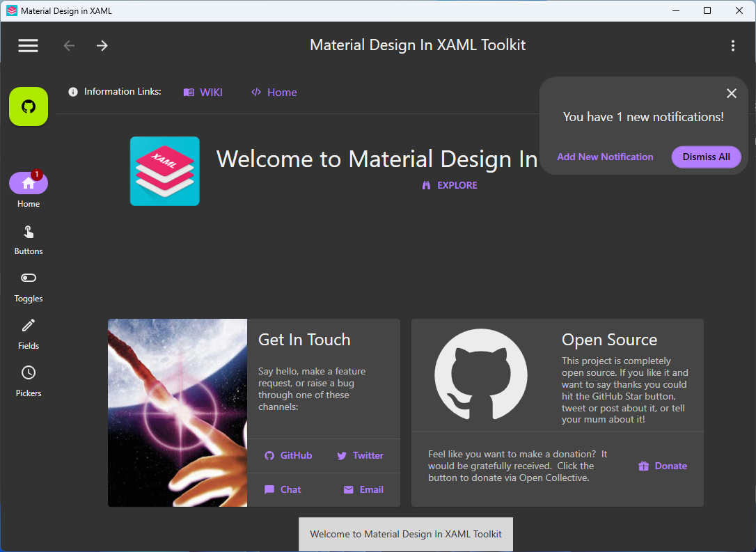The height and width of the screenshot is (552, 756).
Task: Click the GitHub contact button
Action: click(288, 455)
